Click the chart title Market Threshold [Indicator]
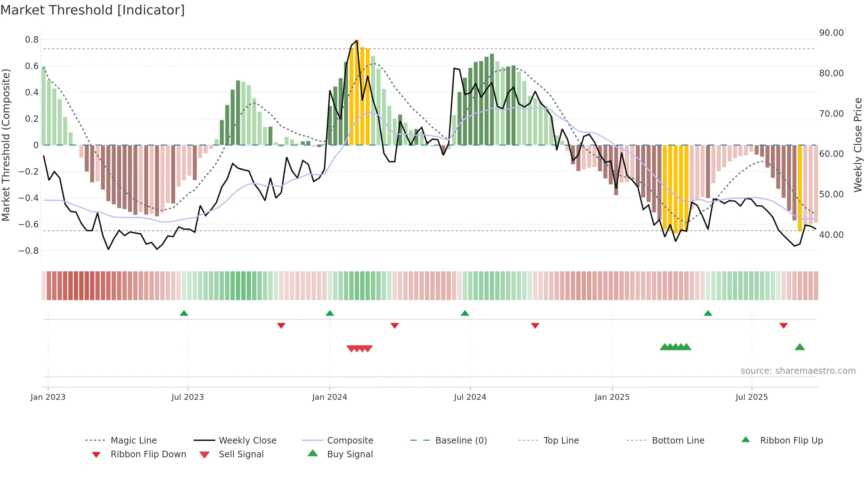Viewport: 868px width, 488px height. (93, 10)
